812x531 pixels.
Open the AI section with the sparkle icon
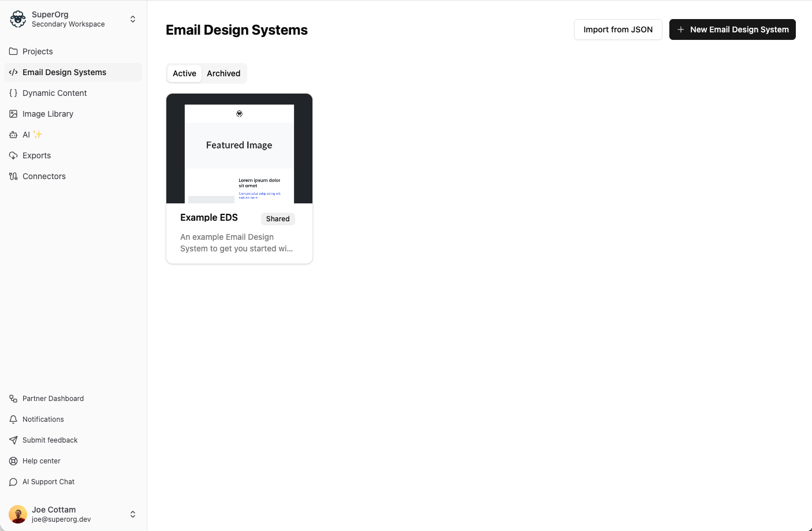[x=13, y=135]
